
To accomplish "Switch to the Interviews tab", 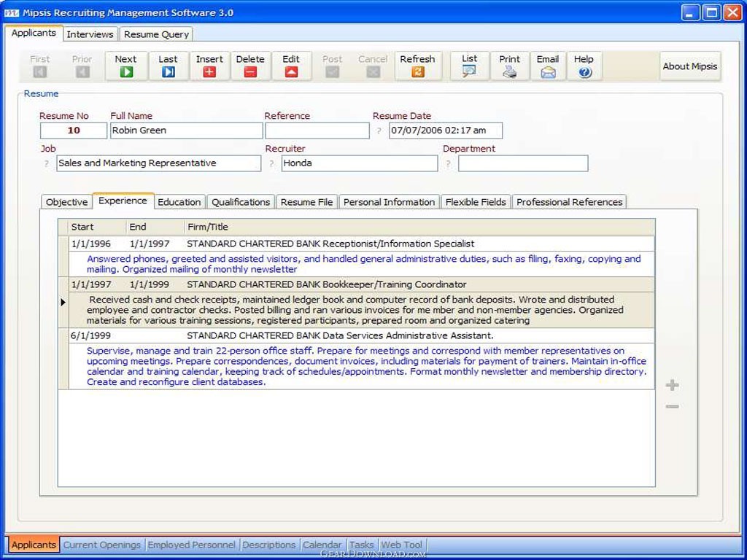I will coord(90,34).
